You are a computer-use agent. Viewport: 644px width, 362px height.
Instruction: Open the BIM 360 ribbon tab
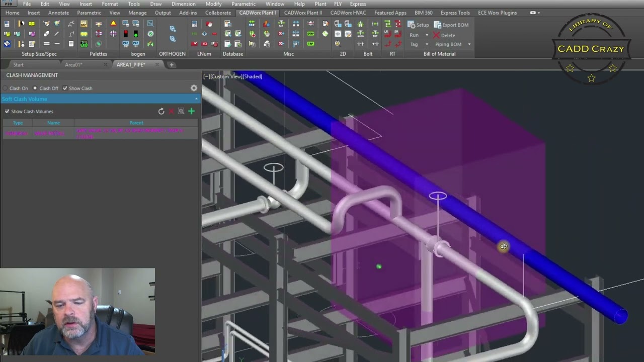[423, 13]
